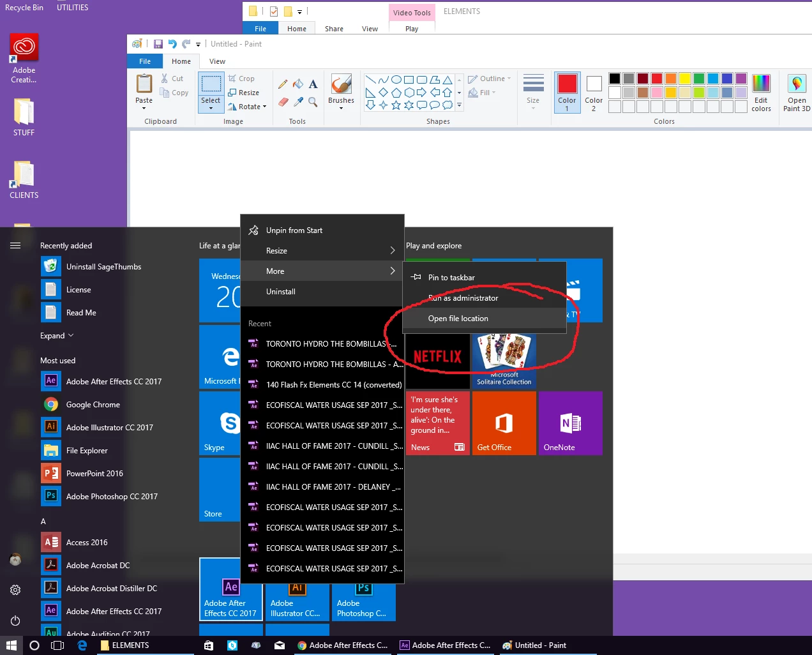Open the Paste dropdown arrow
Viewport: 812px width, 655px height.
[x=144, y=108]
